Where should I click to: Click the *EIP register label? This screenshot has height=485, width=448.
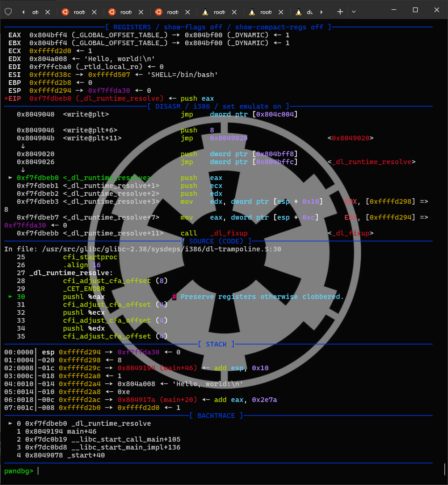13,98
